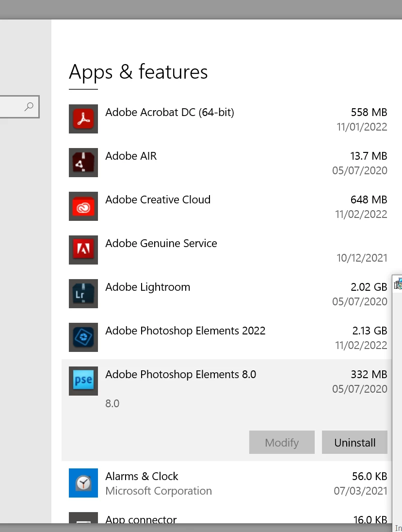Viewport: 402px width, 532px height.
Task: Click the Adobe Genuine Service icon
Action: pos(83,250)
